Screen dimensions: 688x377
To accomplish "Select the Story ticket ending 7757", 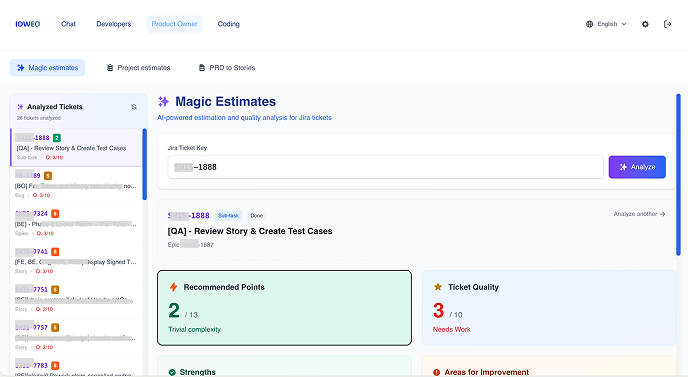I will pyautogui.click(x=76, y=337).
